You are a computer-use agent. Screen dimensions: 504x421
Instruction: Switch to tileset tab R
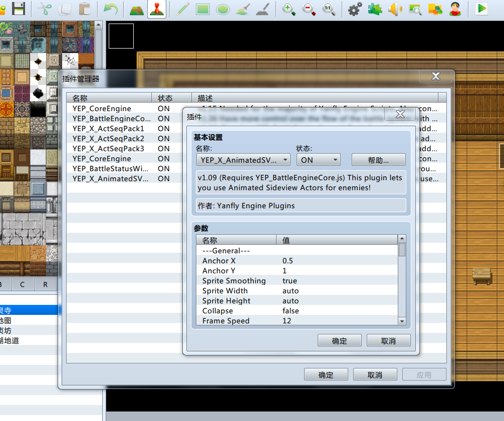pyautogui.click(x=45, y=284)
